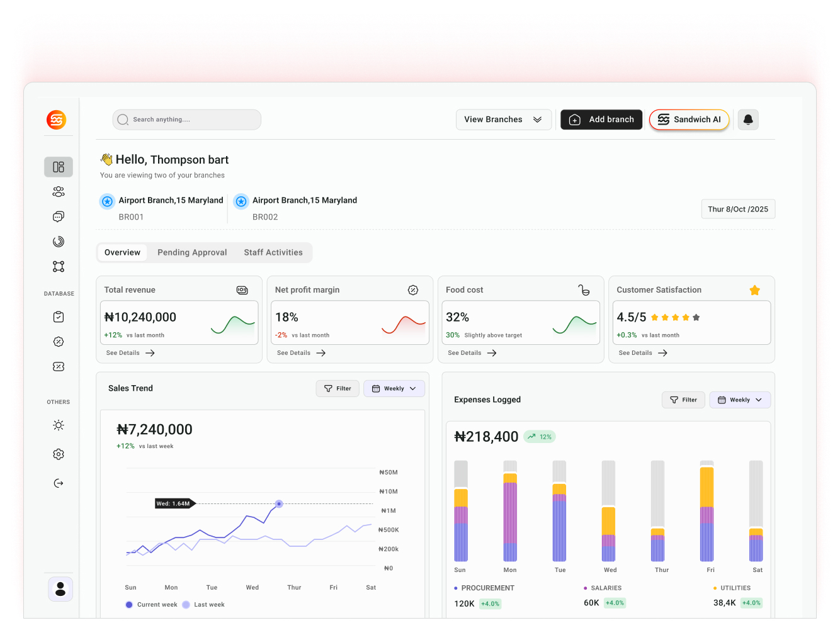Click the dashboard grid icon in sidebar

(59, 167)
